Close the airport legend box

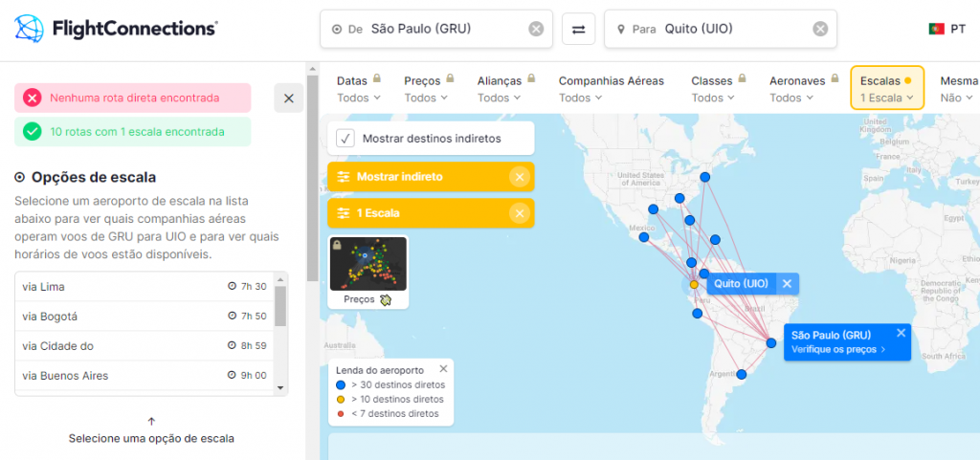tap(443, 368)
